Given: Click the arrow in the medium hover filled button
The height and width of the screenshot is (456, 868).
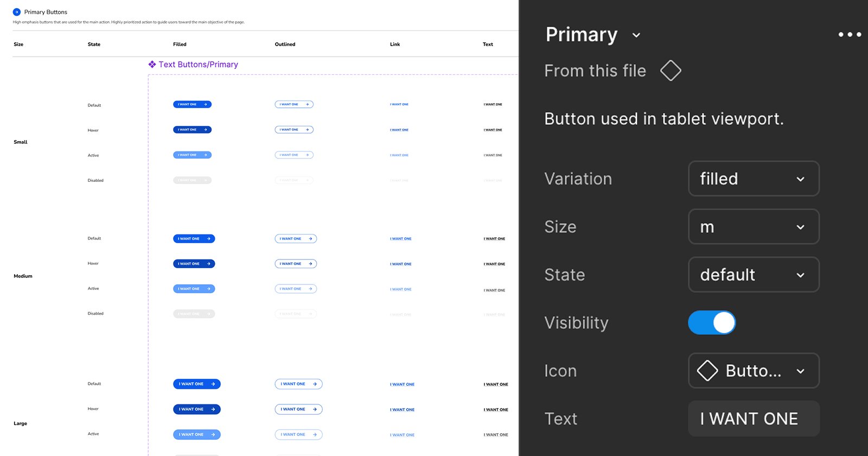Looking at the screenshot, I should click(x=208, y=264).
